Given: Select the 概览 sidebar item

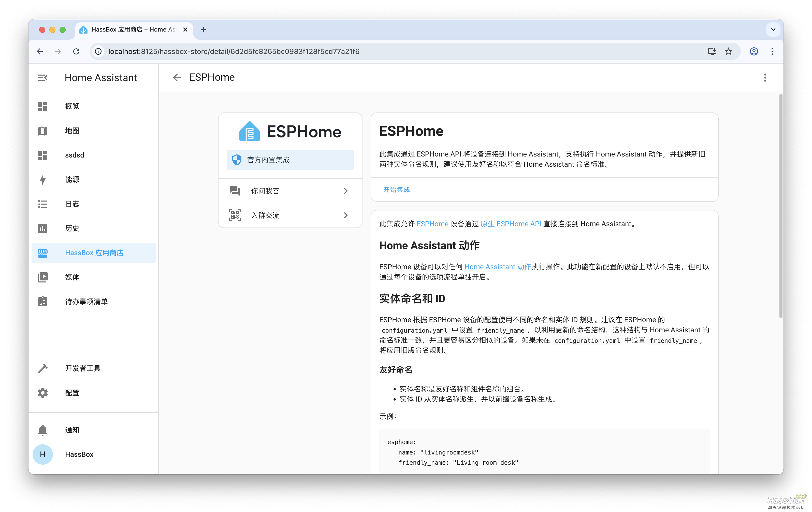Looking at the screenshot, I should click(x=93, y=106).
